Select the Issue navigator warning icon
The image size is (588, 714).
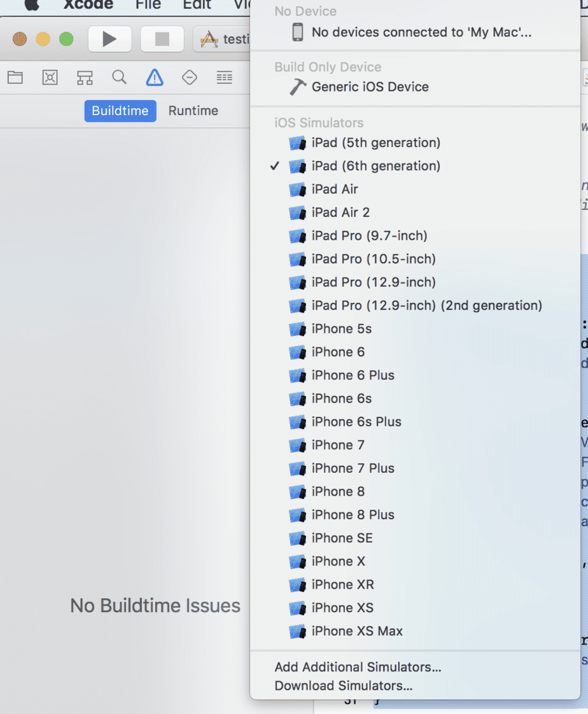pyautogui.click(x=155, y=77)
